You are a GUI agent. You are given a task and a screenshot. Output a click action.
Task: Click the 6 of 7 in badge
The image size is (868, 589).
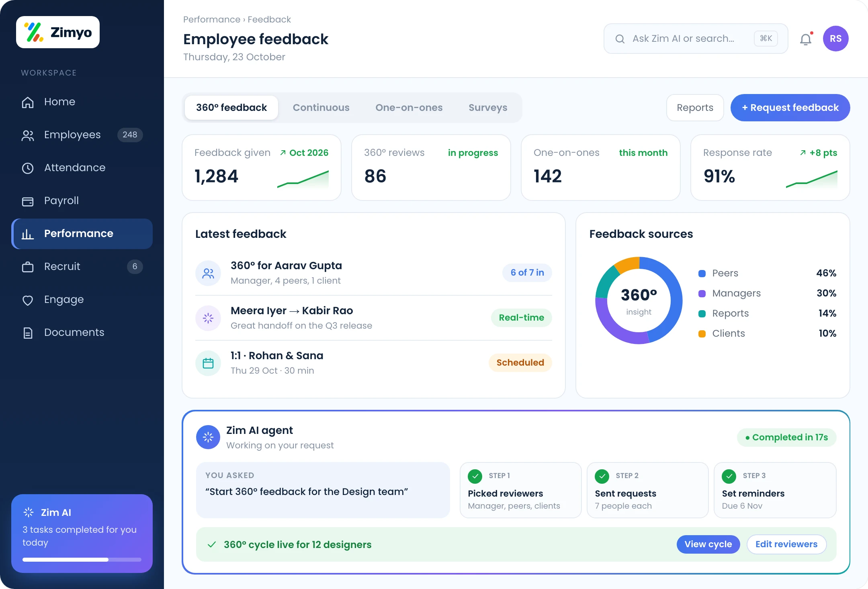click(x=527, y=273)
